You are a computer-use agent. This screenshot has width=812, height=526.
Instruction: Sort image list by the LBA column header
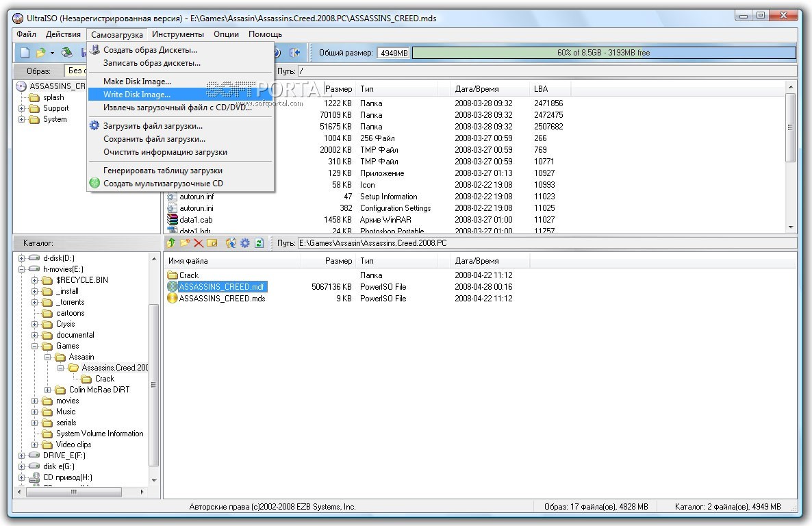coord(550,89)
